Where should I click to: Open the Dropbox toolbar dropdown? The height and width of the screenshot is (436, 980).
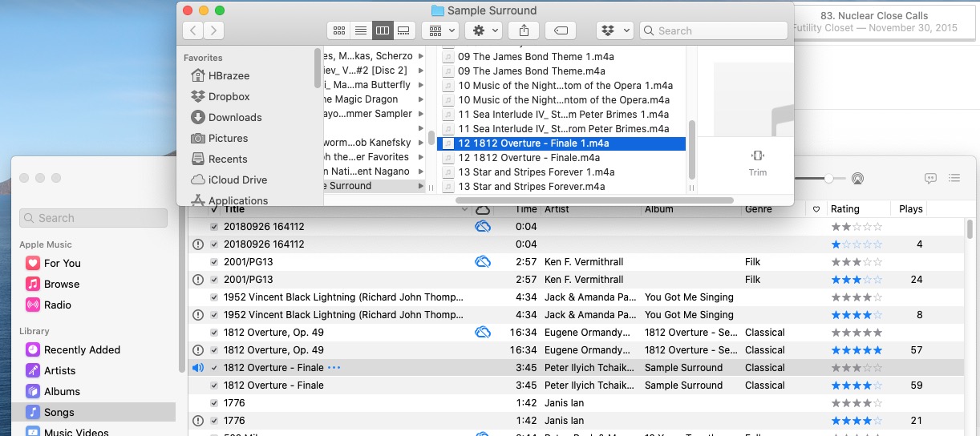tap(615, 30)
